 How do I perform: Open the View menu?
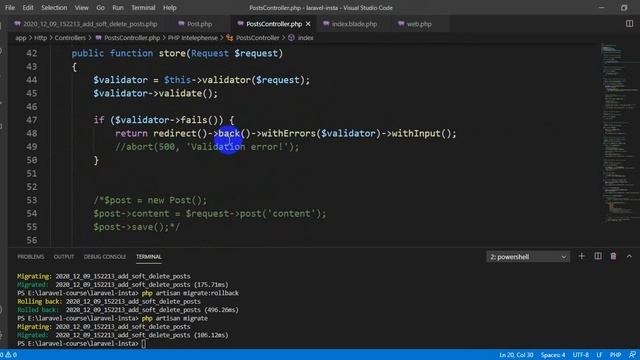(x=81, y=8)
